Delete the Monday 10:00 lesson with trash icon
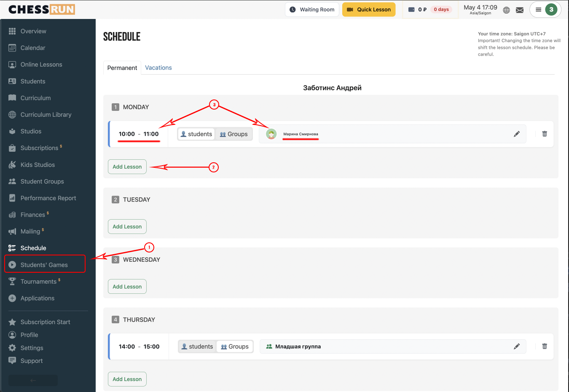569x392 pixels. pos(545,134)
